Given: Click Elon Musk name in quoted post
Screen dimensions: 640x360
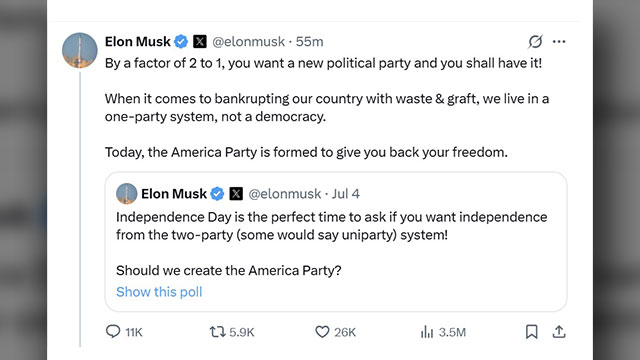Looking at the screenshot, I should (174, 193).
